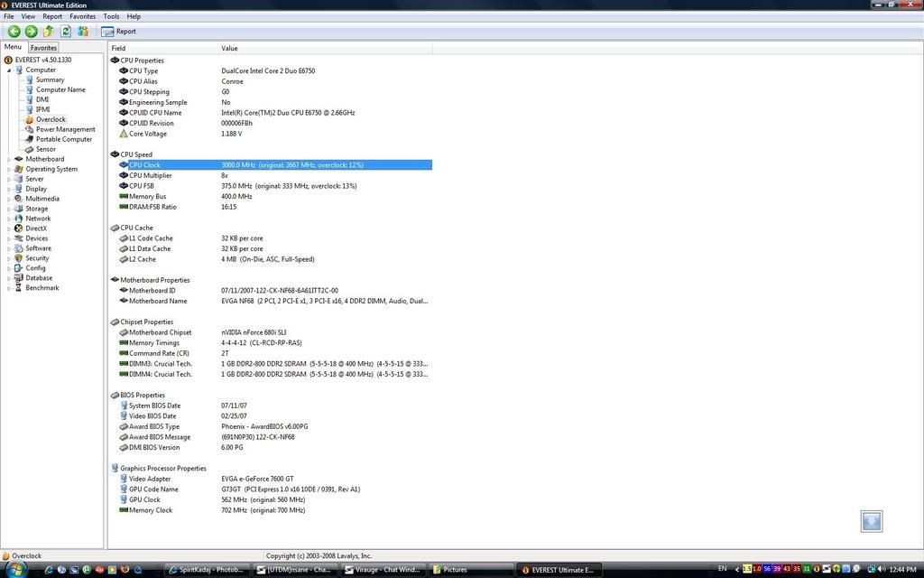Click the green Back navigation arrow
924x578 pixels.
pos(14,32)
